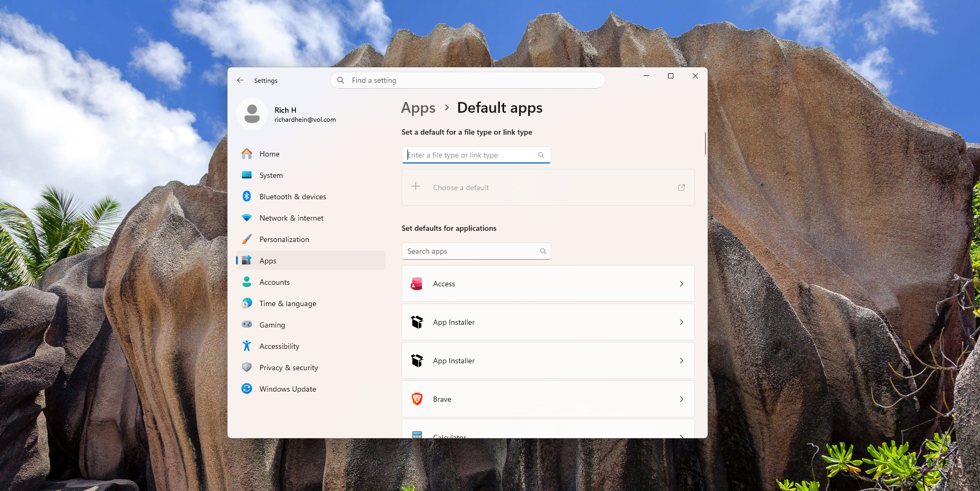Image resolution: width=980 pixels, height=491 pixels.
Task: Click the file type or link type field
Action: (x=476, y=155)
